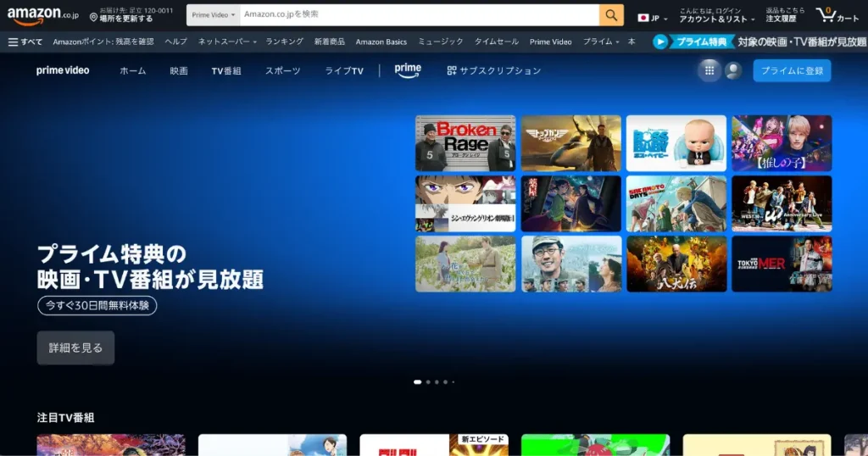Viewport: 868px width, 456px height.
Task: Open the Evangelion movie thumbnail
Action: (x=465, y=203)
